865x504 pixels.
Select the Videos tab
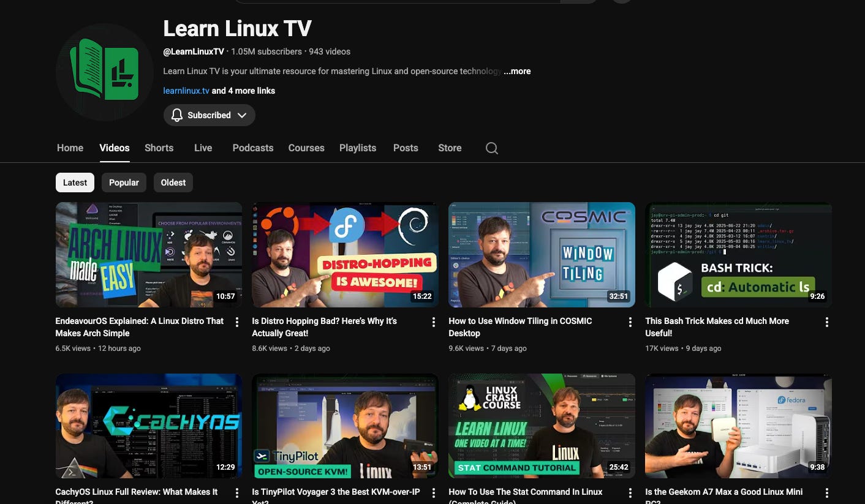115,148
